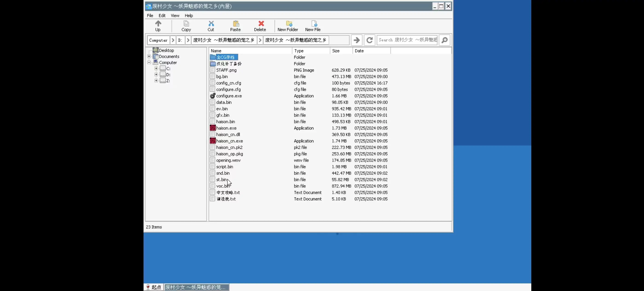Screen dimensions: 644x291
Task: Click the search input field
Action: point(407,40)
